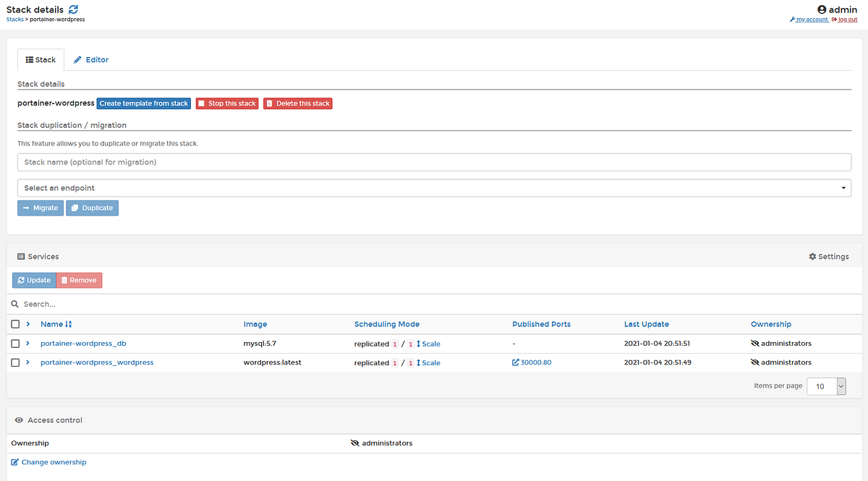Click the log out link
This screenshot has width=868, height=481.
[845, 20]
